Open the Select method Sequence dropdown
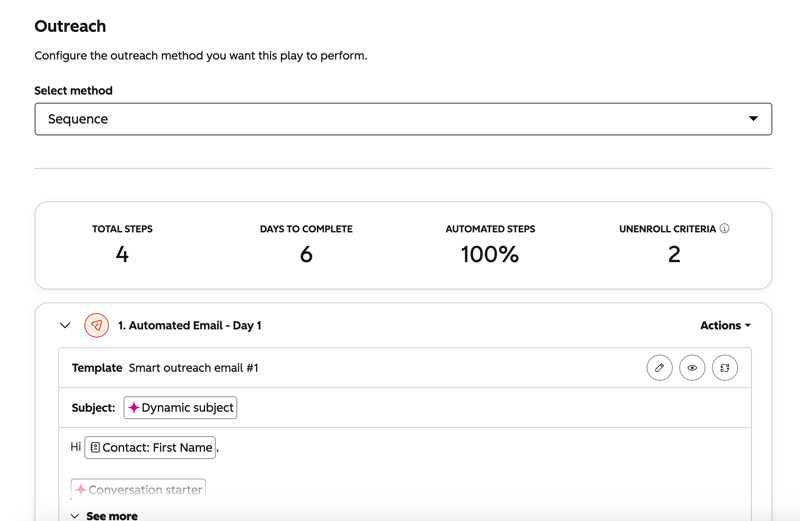Image resolution: width=800 pixels, height=521 pixels. (x=403, y=119)
